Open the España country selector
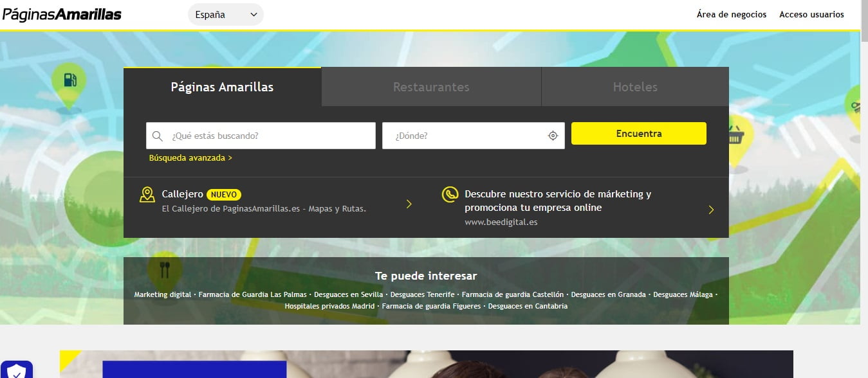 225,14
